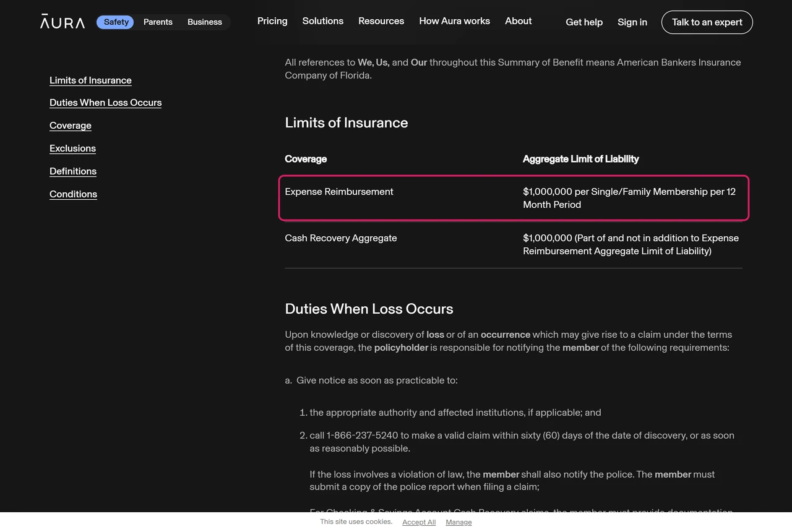The image size is (792, 532).
Task: Jump to Limits of Insurance section
Action: click(90, 80)
